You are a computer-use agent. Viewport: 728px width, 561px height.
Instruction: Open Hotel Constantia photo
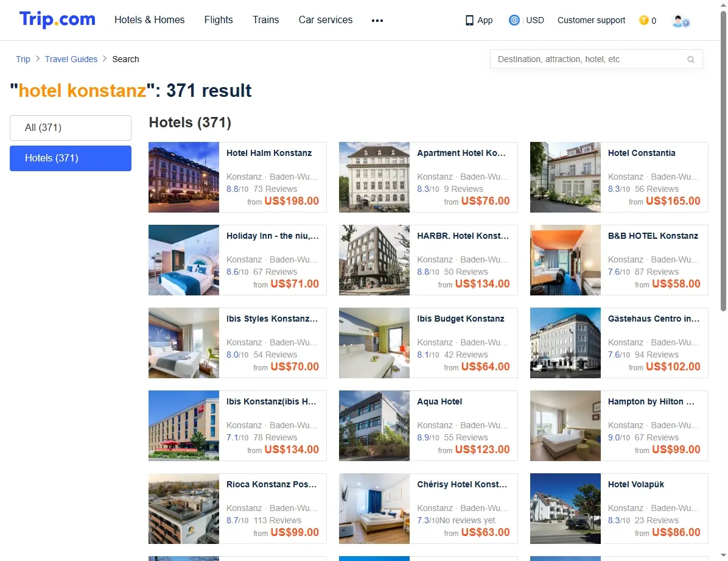(x=565, y=177)
